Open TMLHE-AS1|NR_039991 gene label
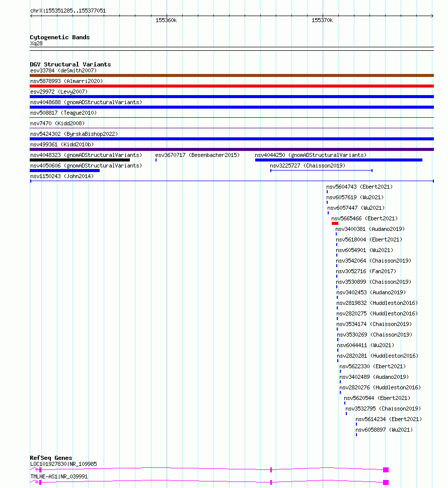This screenshot has width=448, height=488. click(59, 477)
